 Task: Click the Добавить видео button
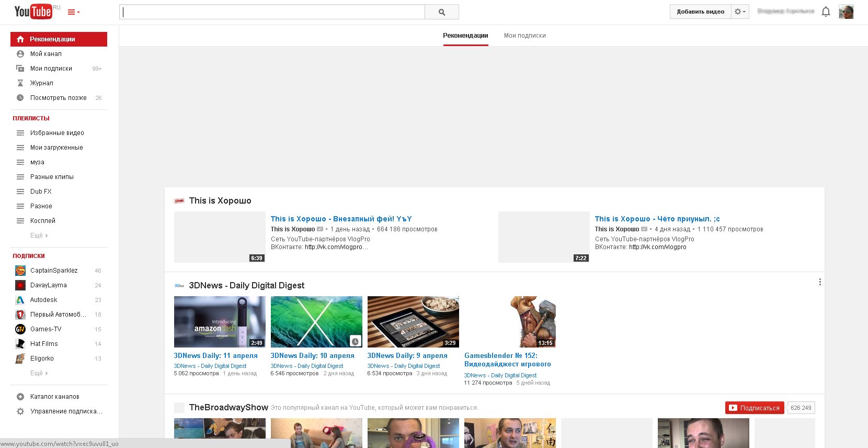[x=701, y=12]
